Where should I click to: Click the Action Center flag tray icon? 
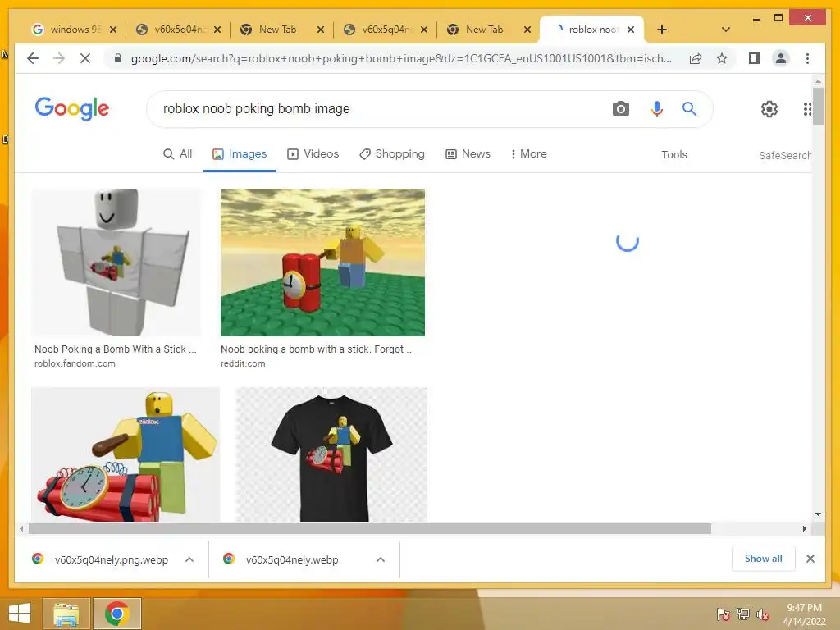click(x=723, y=614)
